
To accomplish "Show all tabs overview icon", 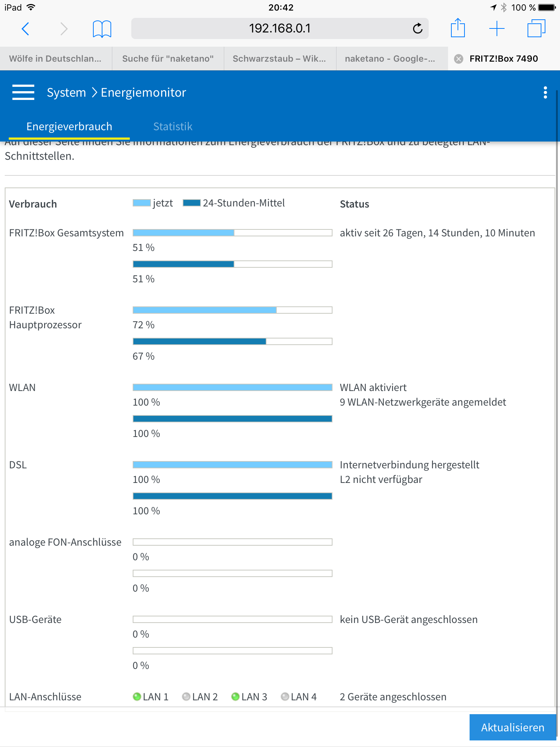I will 536,28.
